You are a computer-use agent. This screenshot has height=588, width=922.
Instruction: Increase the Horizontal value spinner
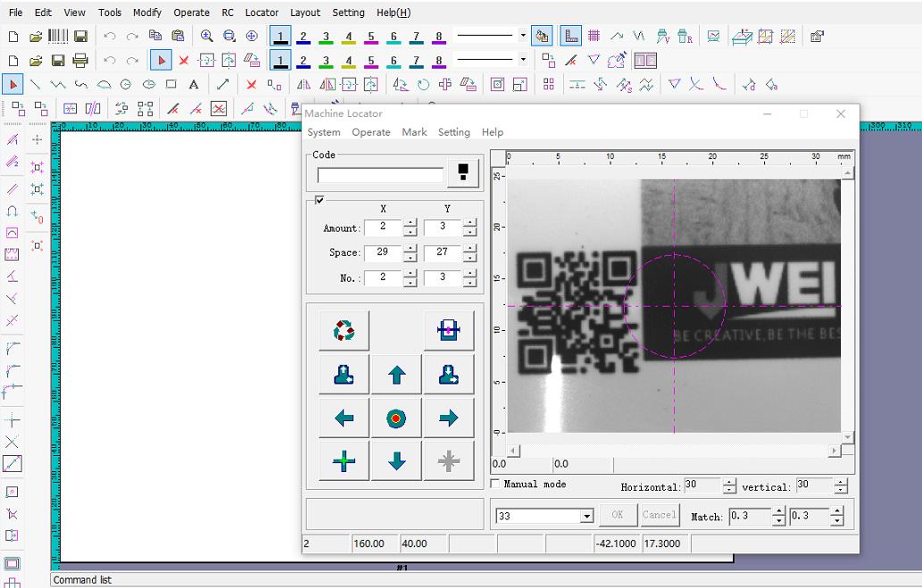pos(729,483)
